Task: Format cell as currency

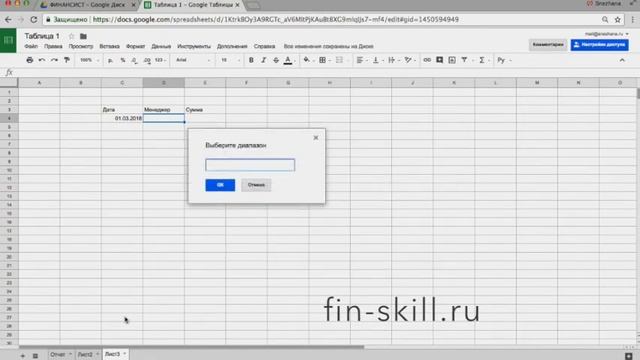Action: click(110, 60)
